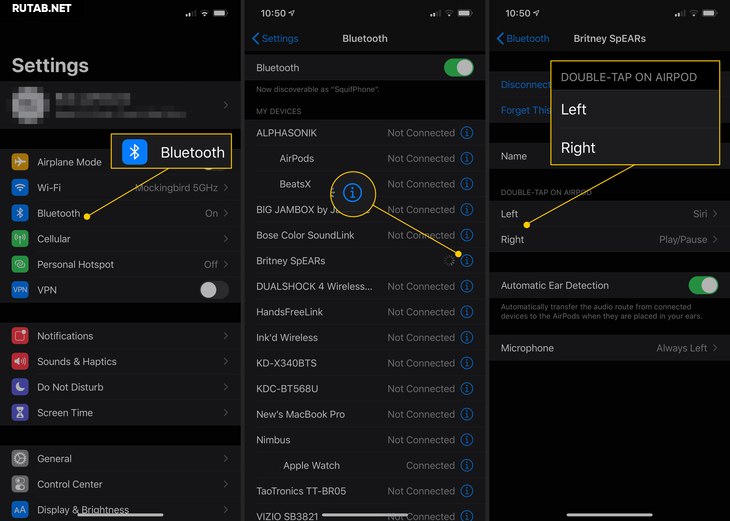Open info icon for Nimbus
This screenshot has height=521, width=730.
466,440
